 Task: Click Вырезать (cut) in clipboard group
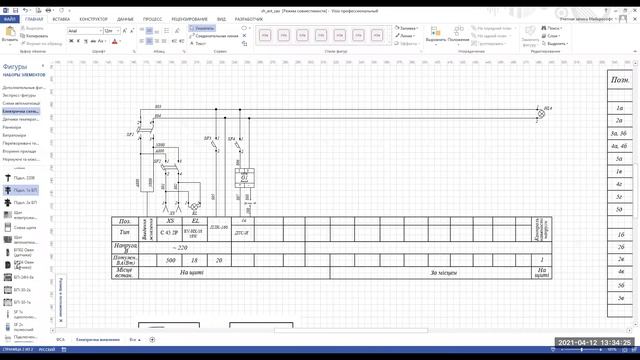31,28
